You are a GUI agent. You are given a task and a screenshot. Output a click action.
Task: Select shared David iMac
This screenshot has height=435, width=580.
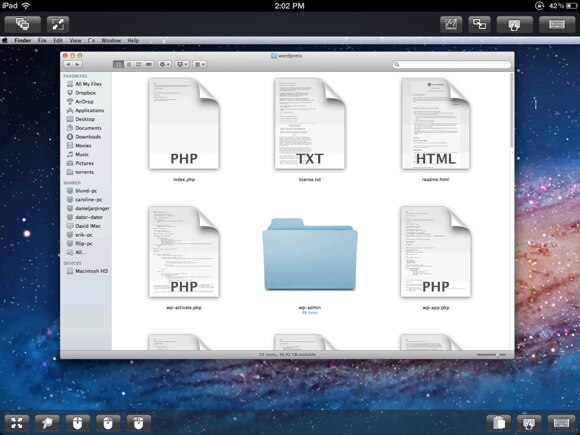88,226
